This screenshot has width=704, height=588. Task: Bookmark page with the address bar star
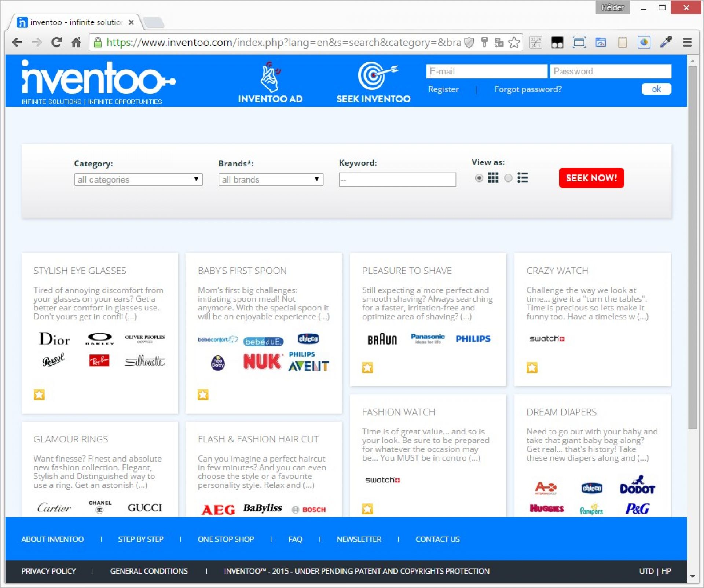(514, 43)
